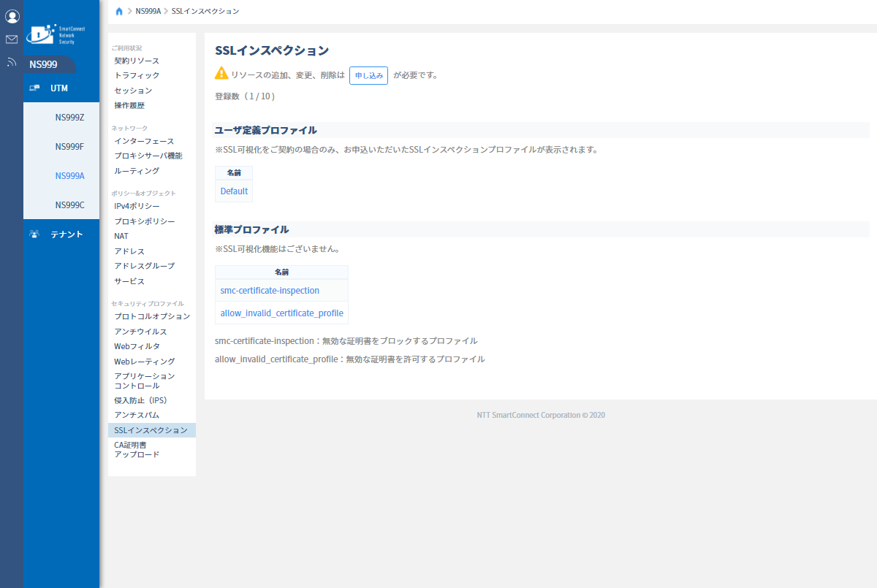Open smc-certificate-inspection profile link
The image size is (877, 588).
tap(270, 290)
